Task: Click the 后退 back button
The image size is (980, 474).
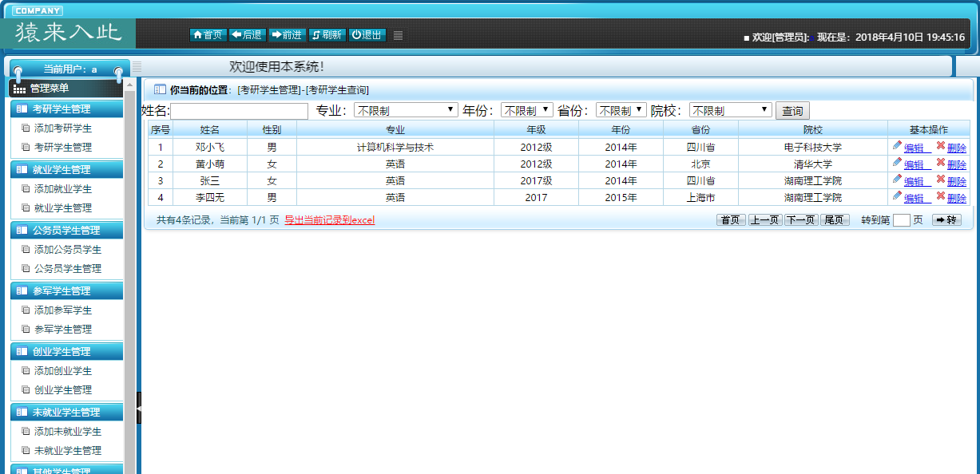Action: click(x=248, y=35)
